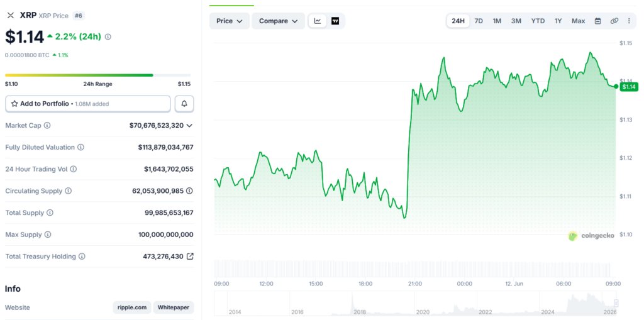
Task: Show Fully Diluted Valuation info tooltip
Action: (x=81, y=147)
